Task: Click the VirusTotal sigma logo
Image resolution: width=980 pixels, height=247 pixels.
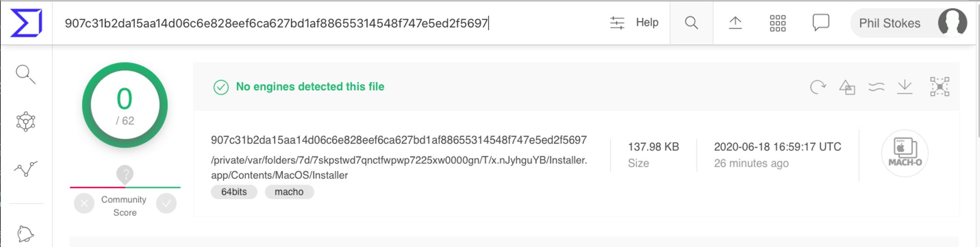Action: [x=26, y=23]
